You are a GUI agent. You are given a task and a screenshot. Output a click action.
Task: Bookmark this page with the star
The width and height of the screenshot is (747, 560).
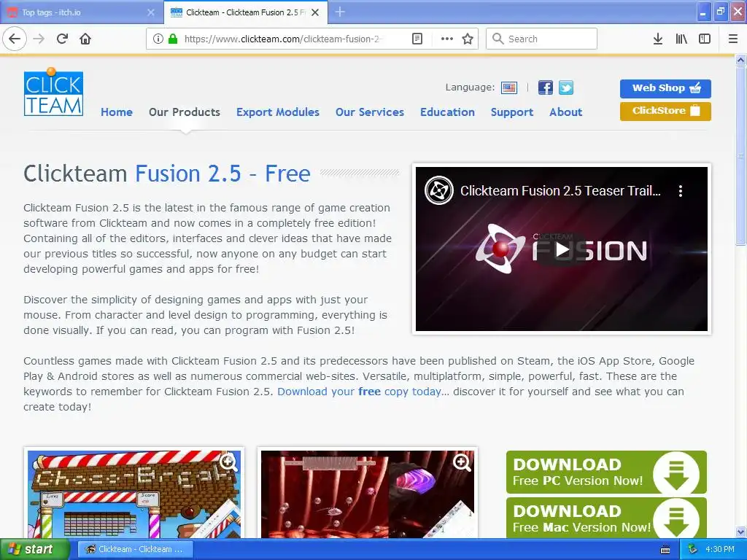click(x=468, y=39)
